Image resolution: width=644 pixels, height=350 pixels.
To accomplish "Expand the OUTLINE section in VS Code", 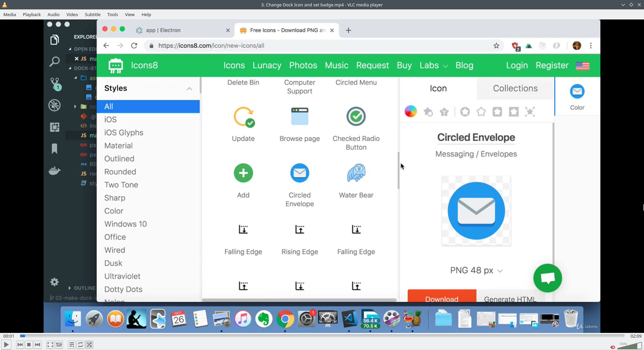I will (x=83, y=288).
